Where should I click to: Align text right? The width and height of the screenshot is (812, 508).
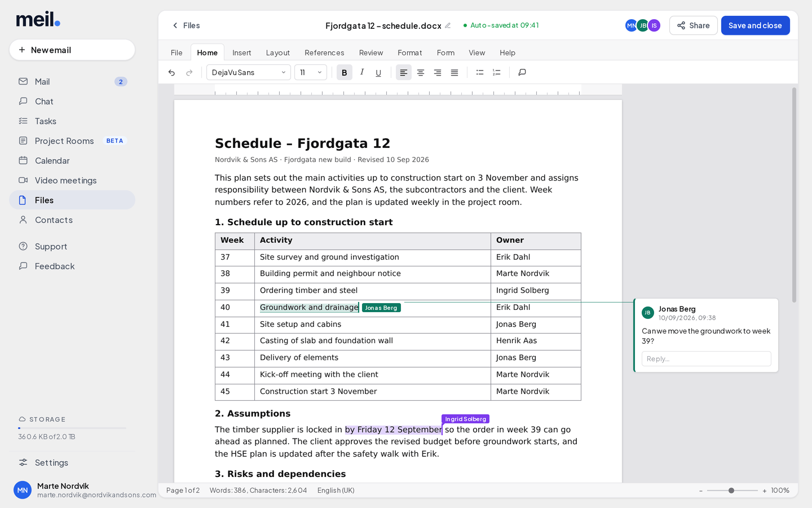point(438,72)
